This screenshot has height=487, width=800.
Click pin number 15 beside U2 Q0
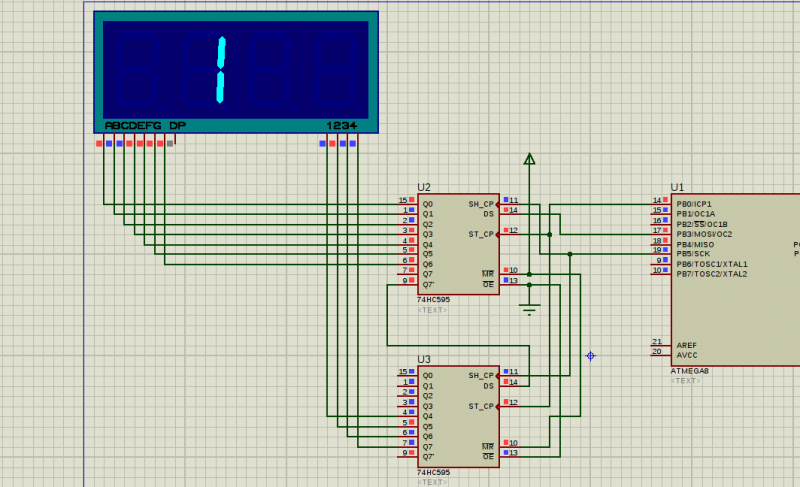[403, 200]
